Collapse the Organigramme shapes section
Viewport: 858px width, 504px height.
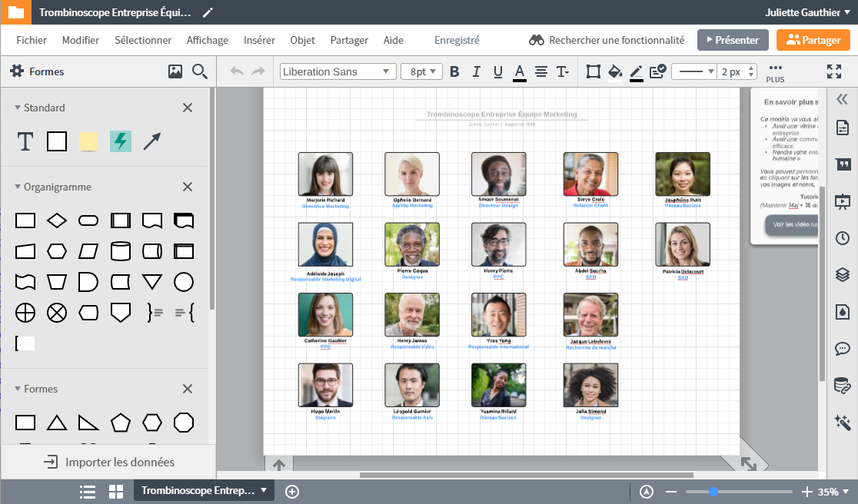click(18, 187)
